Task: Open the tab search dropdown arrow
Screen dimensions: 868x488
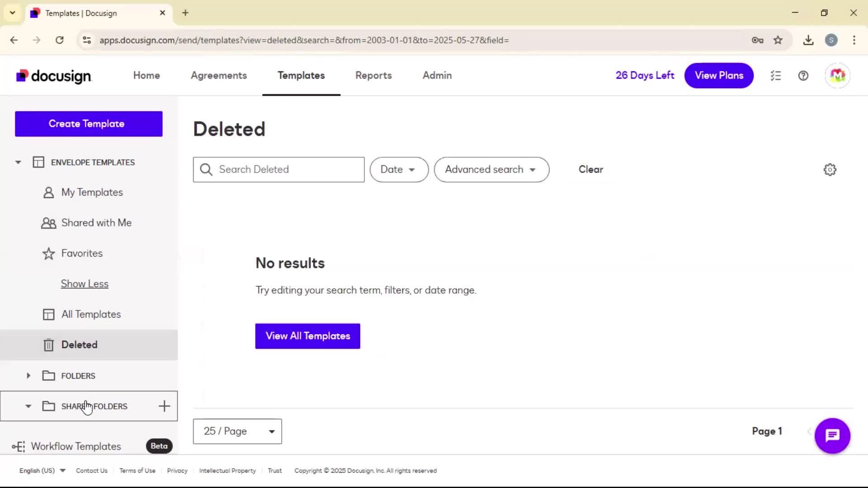Action: tap(13, 13)
